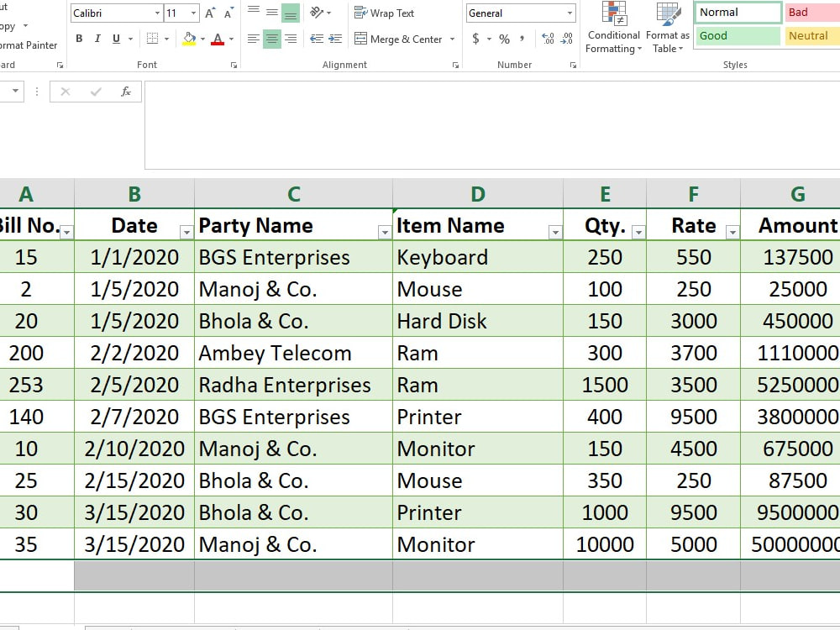The height and width of the screenshot is (630, 840).
Task: Apply Accounting dollar format icon
Action: click(475, 39)
